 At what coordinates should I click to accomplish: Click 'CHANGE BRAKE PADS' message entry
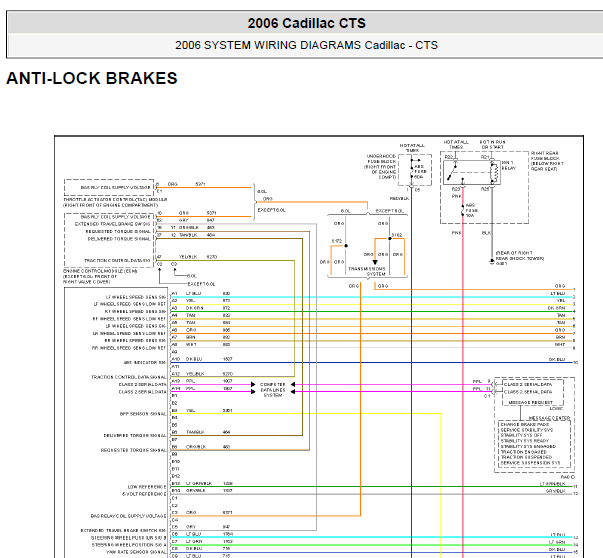pos(525,425)
